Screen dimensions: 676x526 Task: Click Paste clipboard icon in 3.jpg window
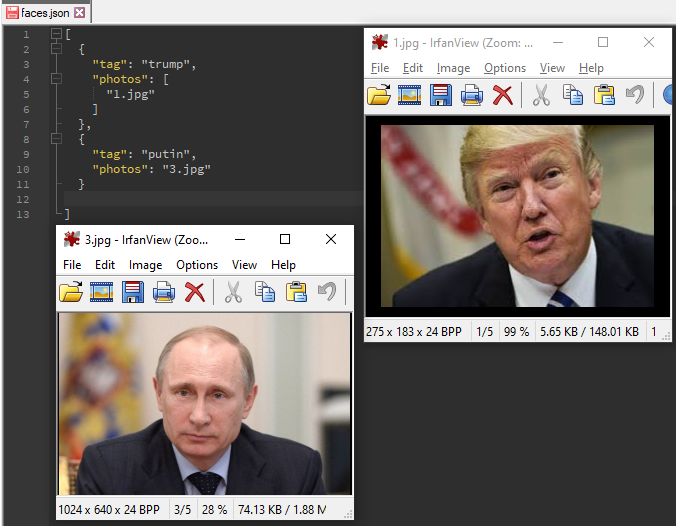coord(296,292)
